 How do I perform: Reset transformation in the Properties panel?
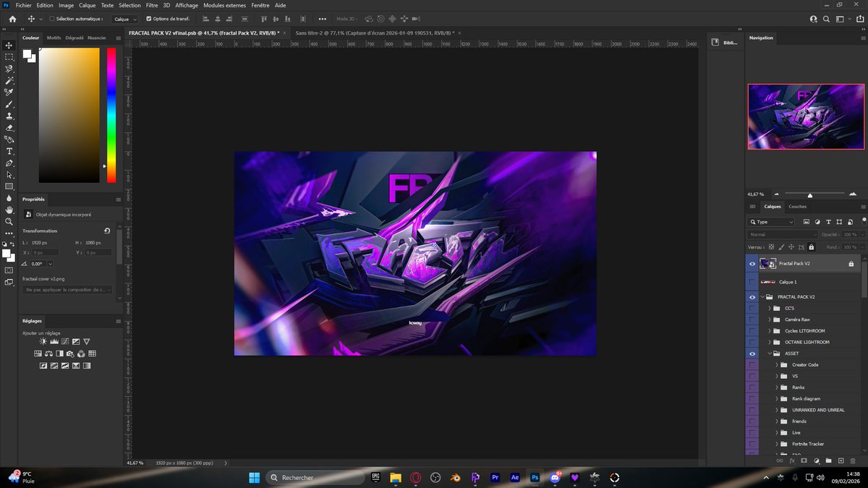(107, 231)
